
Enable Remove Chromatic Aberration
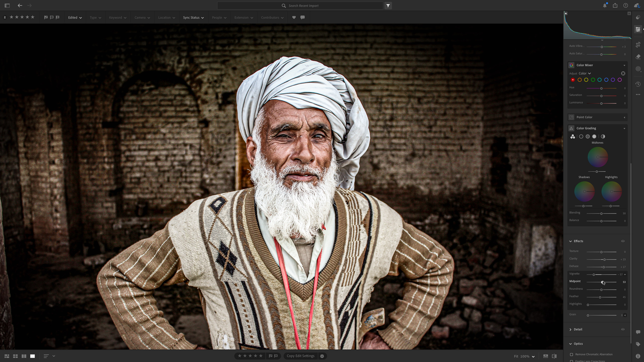571,354
